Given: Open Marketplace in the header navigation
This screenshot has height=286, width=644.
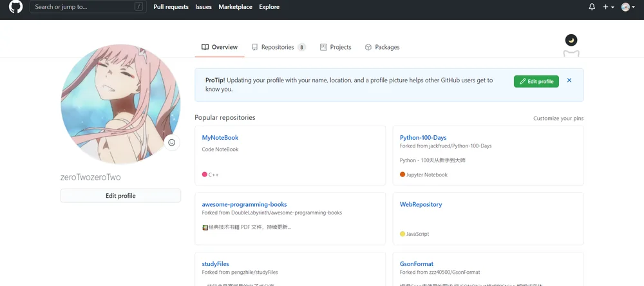Looking at the screenshot, I should [235, 7].
